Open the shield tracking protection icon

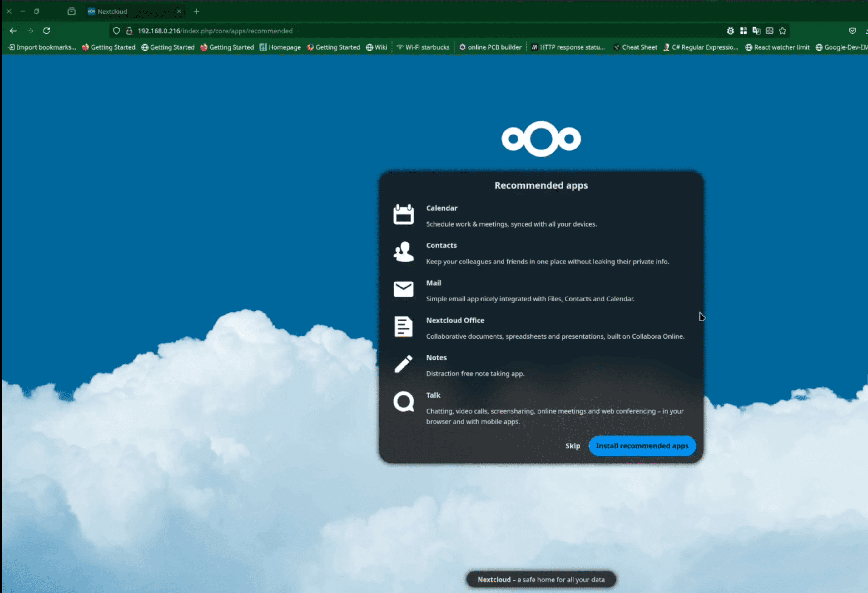tap(117, 31)
